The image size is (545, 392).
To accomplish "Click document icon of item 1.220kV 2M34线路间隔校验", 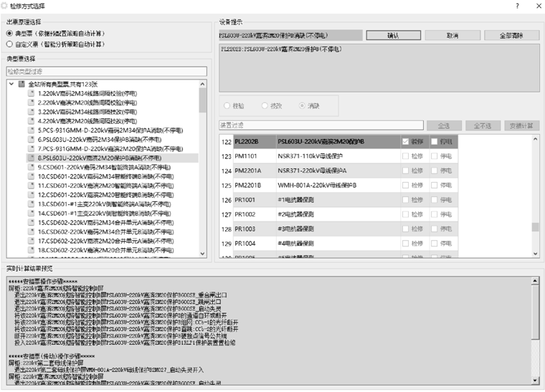I will point(31,93).
